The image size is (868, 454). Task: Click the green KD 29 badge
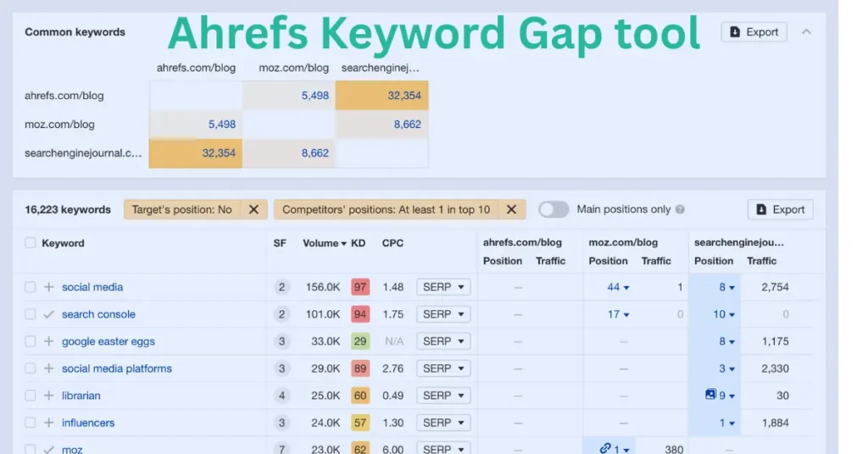pos(360,341)
